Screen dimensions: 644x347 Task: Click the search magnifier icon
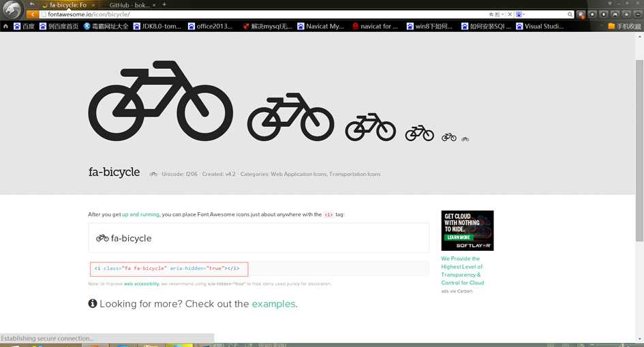[x=570, y=14]
